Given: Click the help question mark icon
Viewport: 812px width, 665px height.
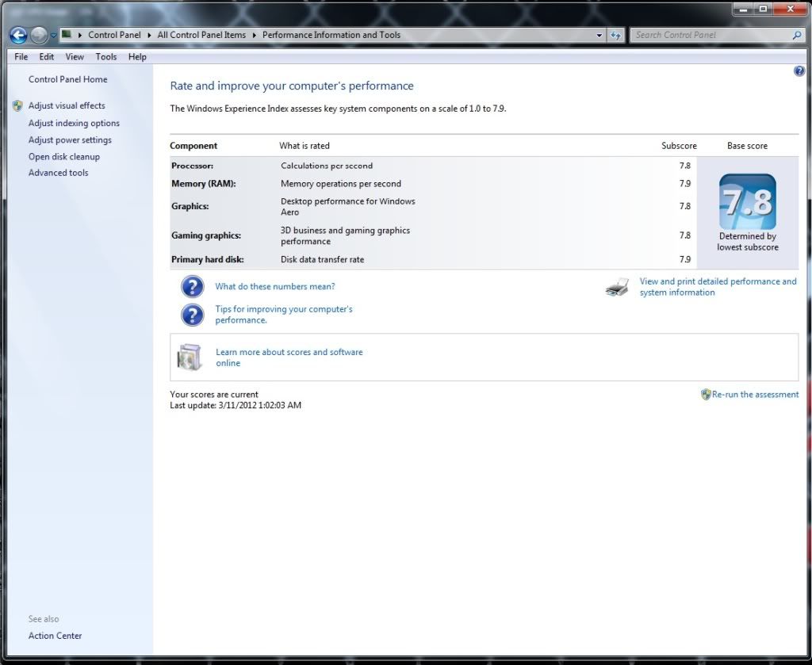Looking at the screenshot, I should point(799,71).
